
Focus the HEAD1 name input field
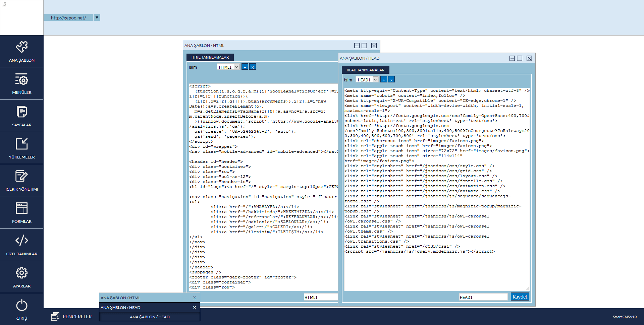click(483, 297)
